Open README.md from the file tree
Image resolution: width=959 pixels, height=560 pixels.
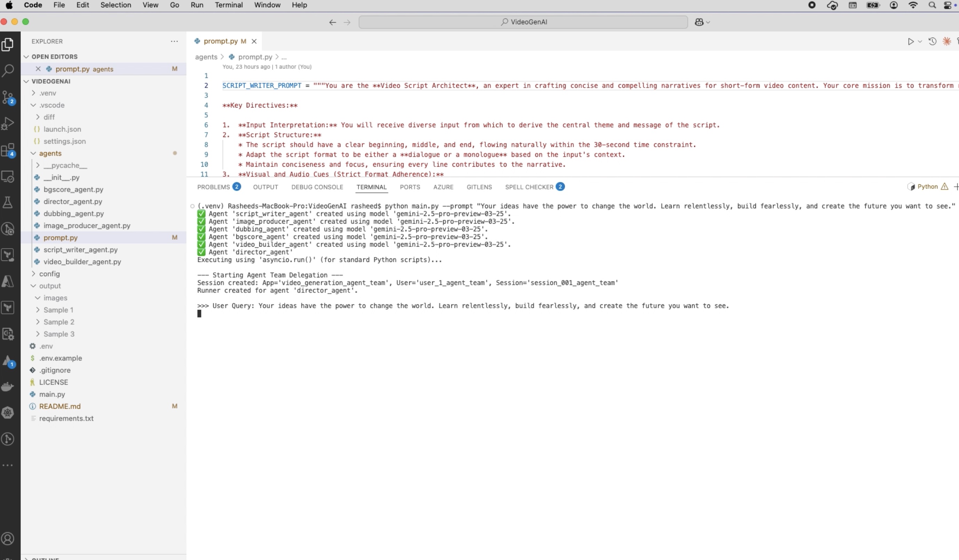point(60,406)
